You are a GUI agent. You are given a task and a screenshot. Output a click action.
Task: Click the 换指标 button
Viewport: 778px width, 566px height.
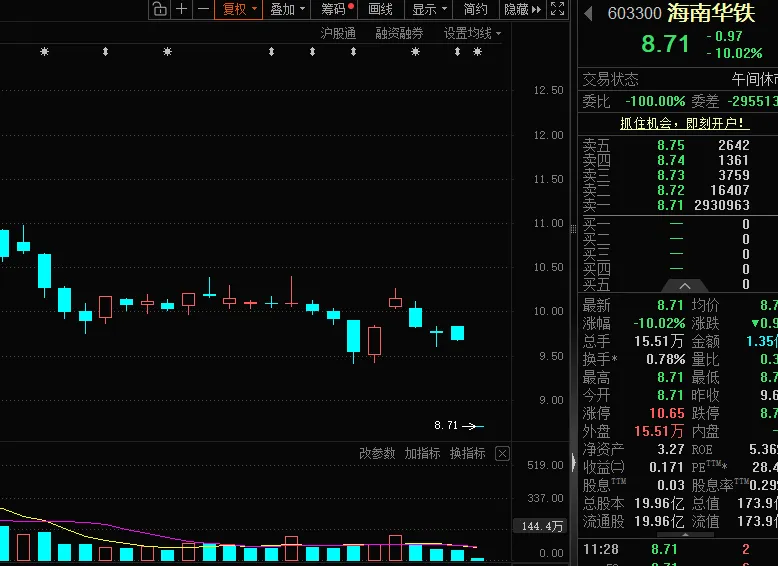coord(467,454)
